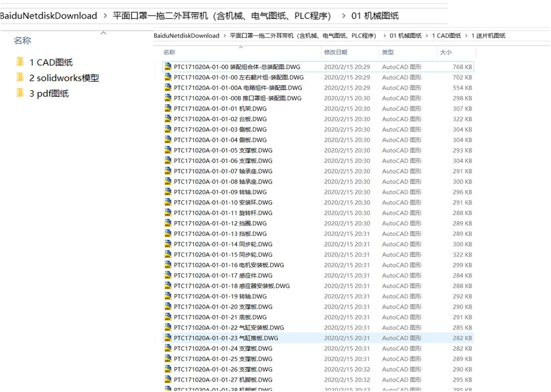Click the DWG icon of 装配组合体-总装配图 file
This screenshot has width=551, height=392.
[x=168, y=67]
